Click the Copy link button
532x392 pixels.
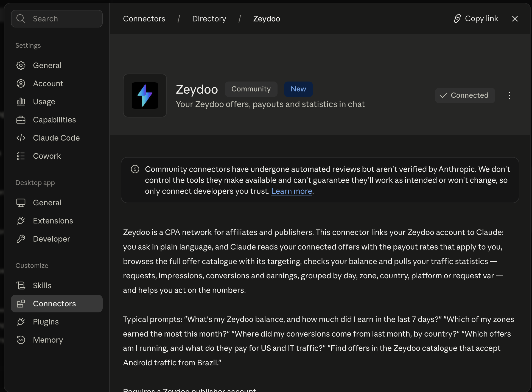point(476,19)
